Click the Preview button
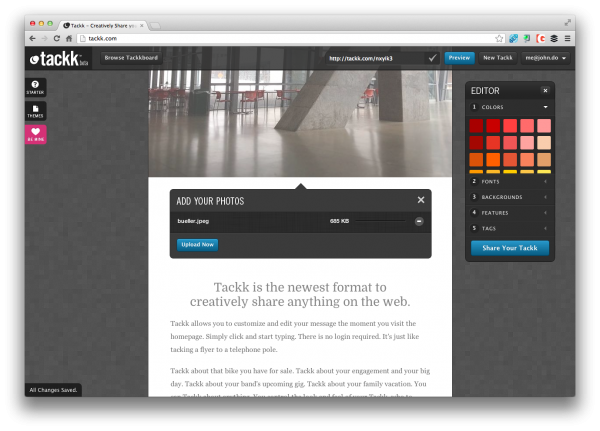The image size is (600, 431). point(459,58)
